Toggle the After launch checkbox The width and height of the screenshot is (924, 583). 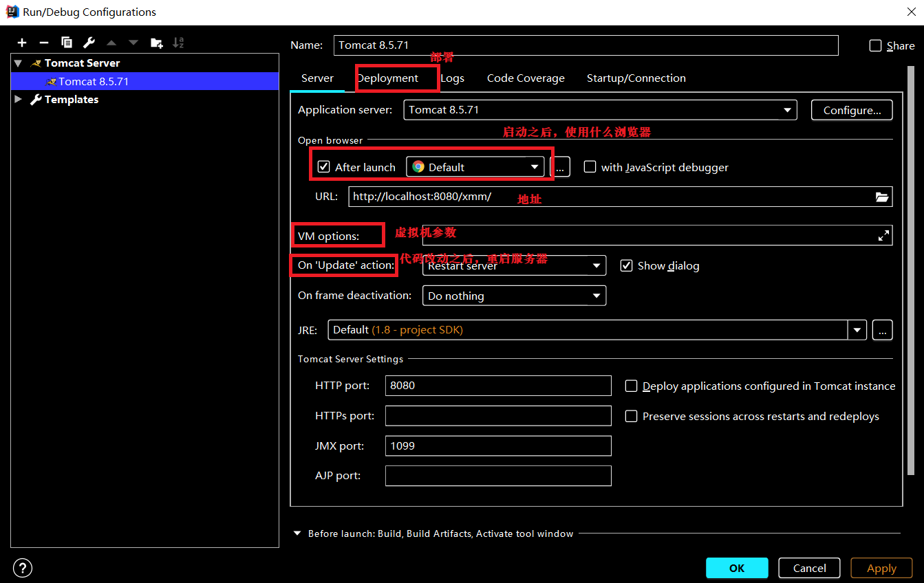324,167
